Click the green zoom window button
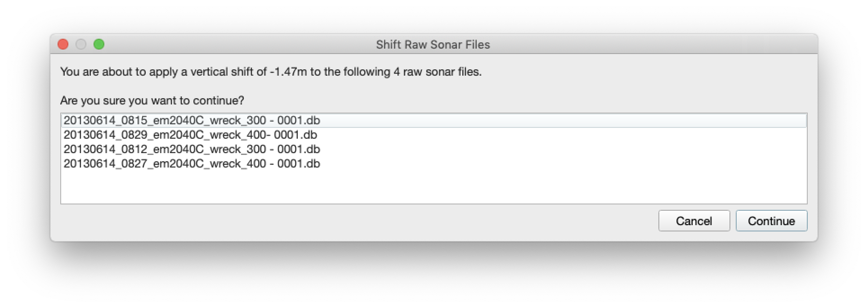The height and width of the screenshot is (308, 868). coord(99,44)
